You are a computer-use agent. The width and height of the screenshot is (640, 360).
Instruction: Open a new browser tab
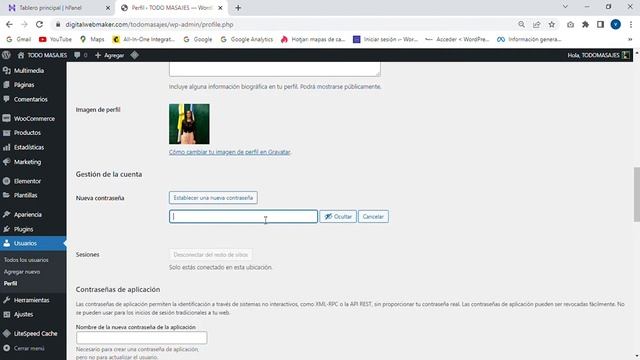238,8
